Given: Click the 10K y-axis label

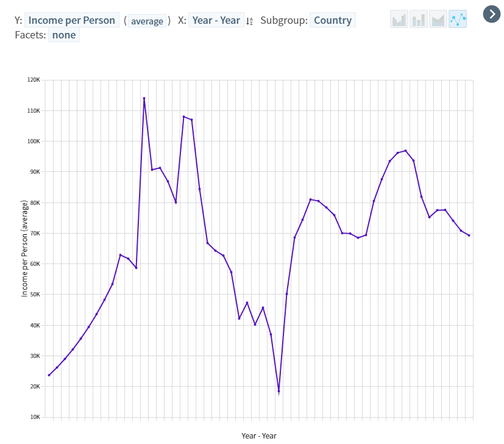Looking at the screenshot, I should 35,417.
